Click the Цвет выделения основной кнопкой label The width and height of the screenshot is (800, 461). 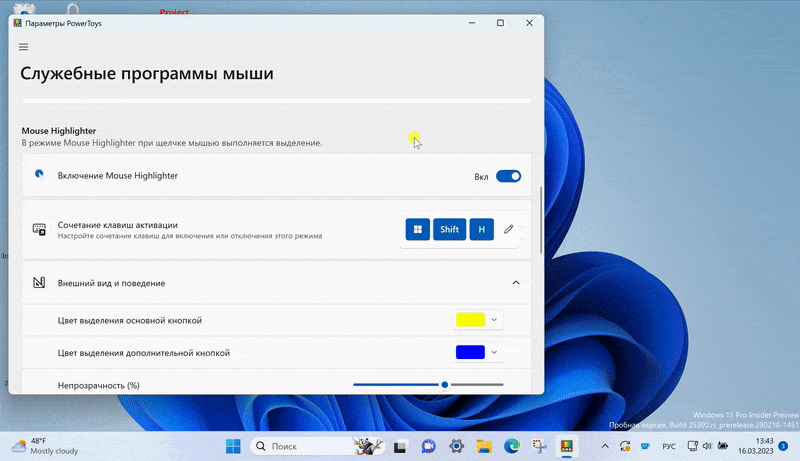(x=130, y=320)
